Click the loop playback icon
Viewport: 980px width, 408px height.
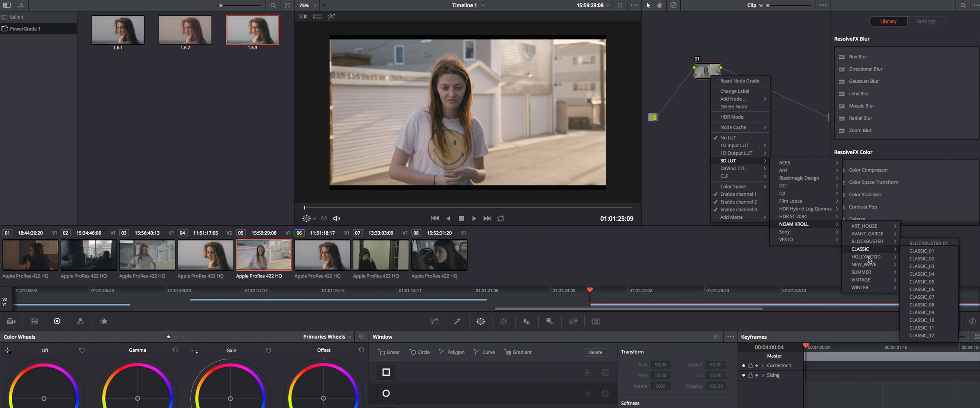[x=501, y=219]
